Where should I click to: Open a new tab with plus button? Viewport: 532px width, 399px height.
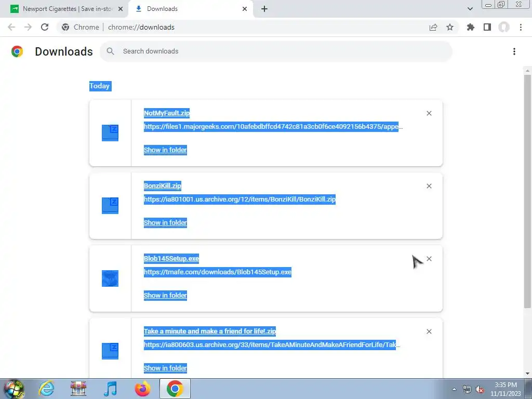coord(264,9)
